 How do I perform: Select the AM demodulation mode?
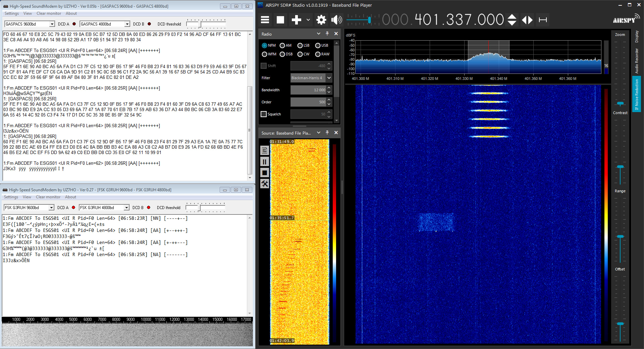point(282,46)
